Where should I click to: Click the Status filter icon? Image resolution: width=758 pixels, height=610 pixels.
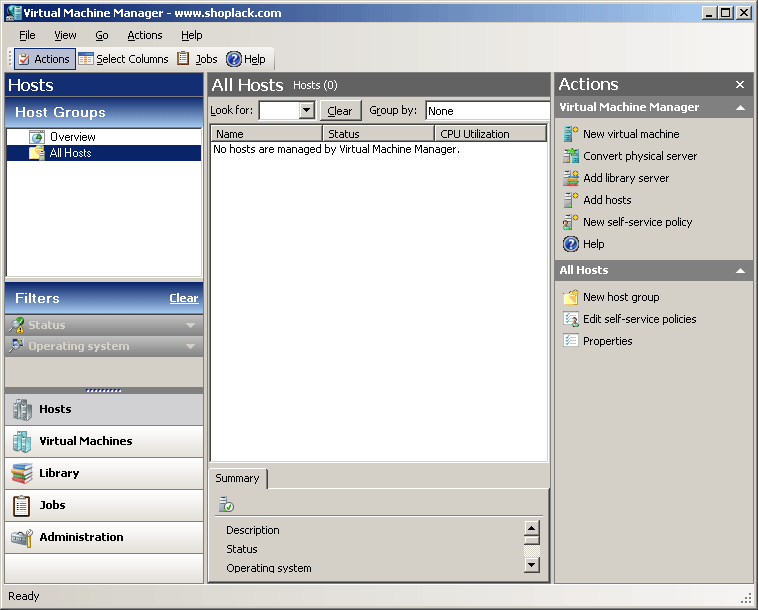tap(16, 325)
